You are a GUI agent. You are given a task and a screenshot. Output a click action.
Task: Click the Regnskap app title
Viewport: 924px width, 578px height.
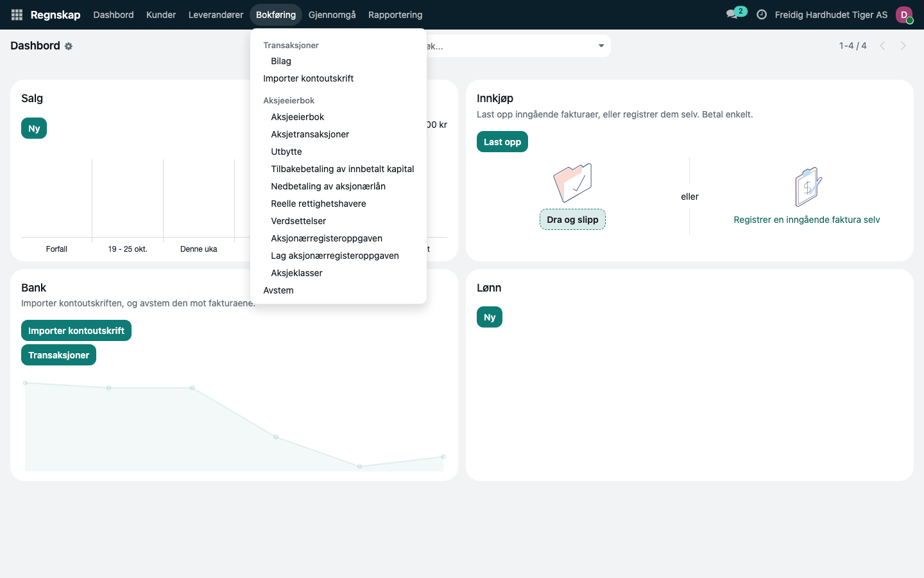coord(55,15)
